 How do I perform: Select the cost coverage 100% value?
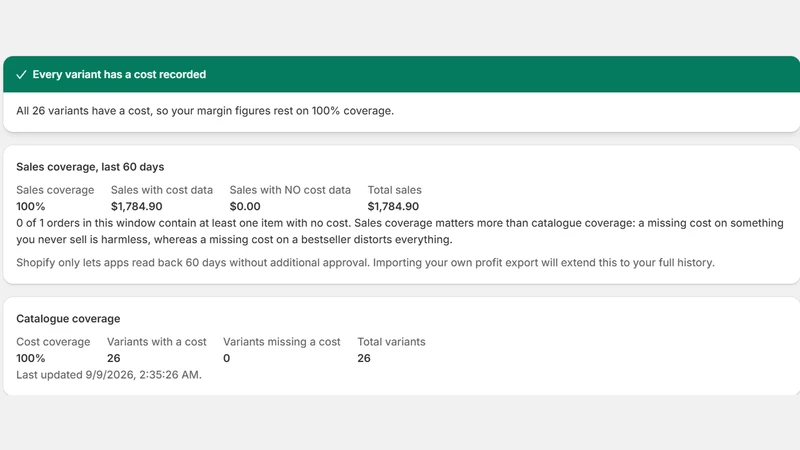coord(31,358)
